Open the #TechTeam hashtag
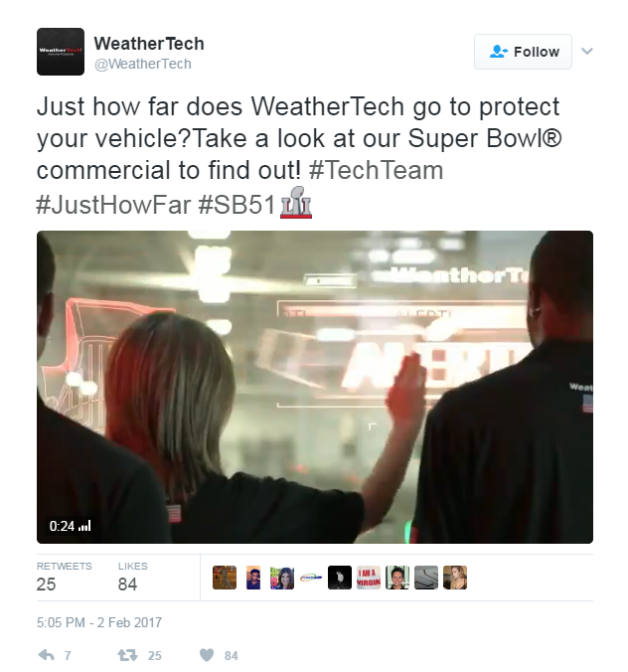Screen dimensions: 628x672 [x=376, y=170]
